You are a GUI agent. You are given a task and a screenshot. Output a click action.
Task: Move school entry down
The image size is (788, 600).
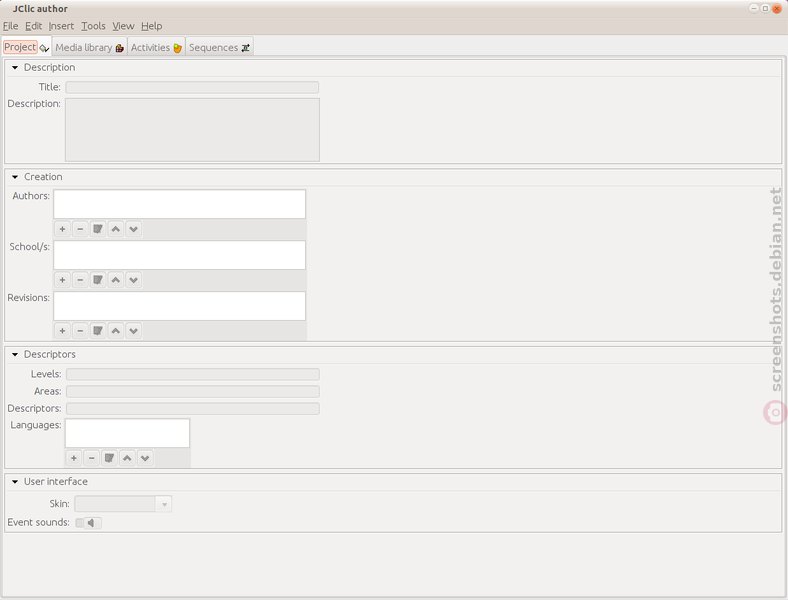coord(133,280)
